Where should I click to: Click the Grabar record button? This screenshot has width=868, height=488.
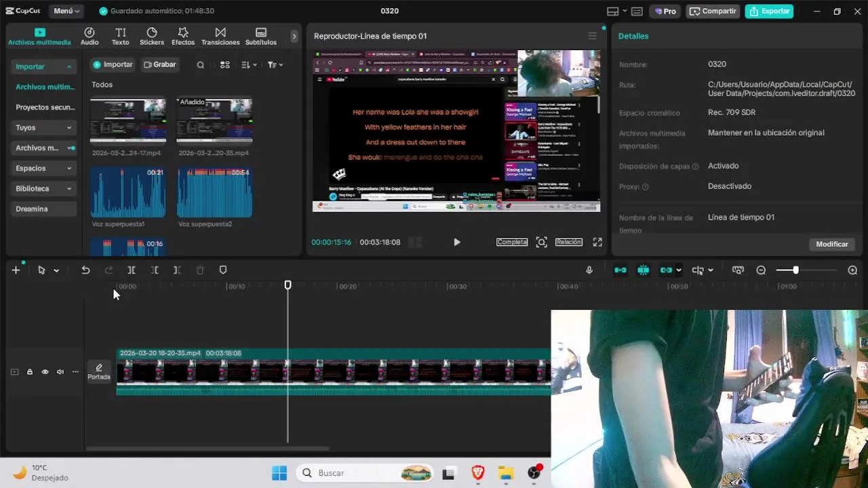click(160, 64)
